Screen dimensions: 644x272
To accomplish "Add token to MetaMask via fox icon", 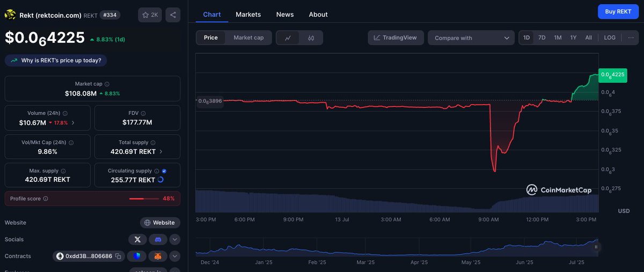I will click(157, 256).
